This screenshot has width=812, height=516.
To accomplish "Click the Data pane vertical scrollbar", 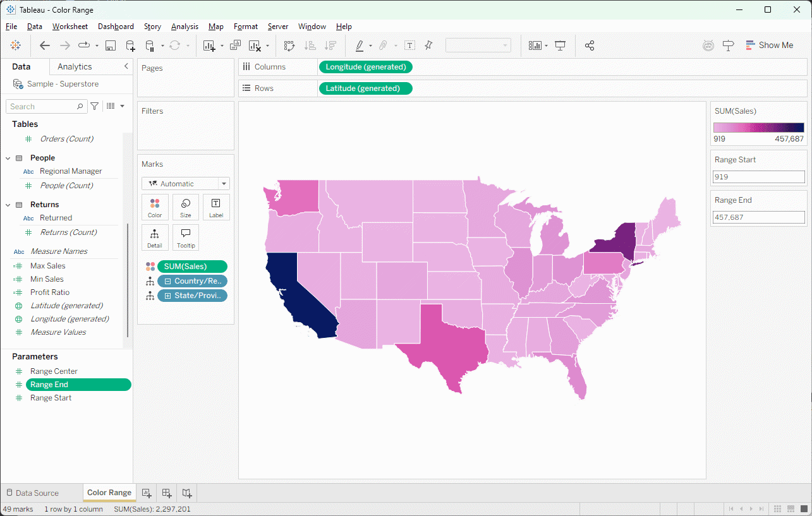I will pyautogui.click(x=128, y=280).
